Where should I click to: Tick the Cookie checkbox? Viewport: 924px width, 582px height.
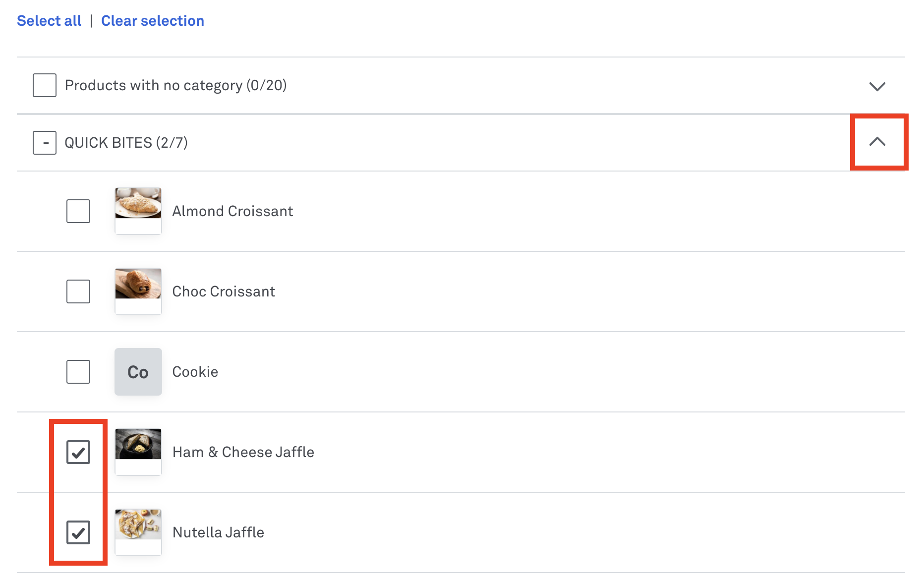pyautogui.click(x=78, y=372)
